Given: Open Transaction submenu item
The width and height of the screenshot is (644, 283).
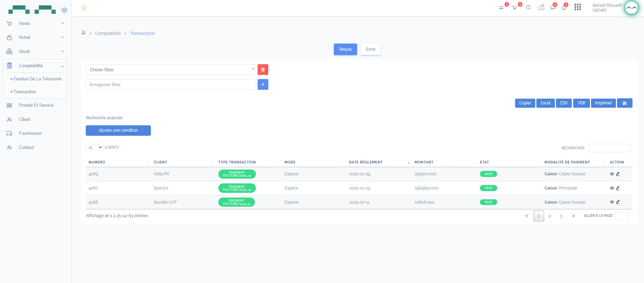Looking at the screenshot, I should (23, 92).
